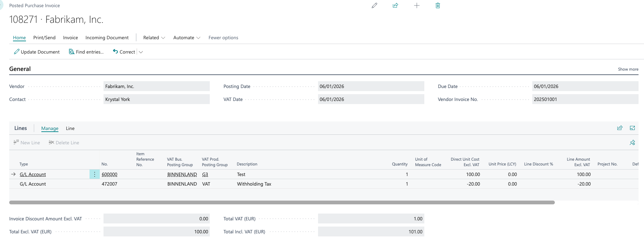This screenshot has width=644, height=247.
Task: Click the edit pencil icon in header
Action: click(374, 5)
